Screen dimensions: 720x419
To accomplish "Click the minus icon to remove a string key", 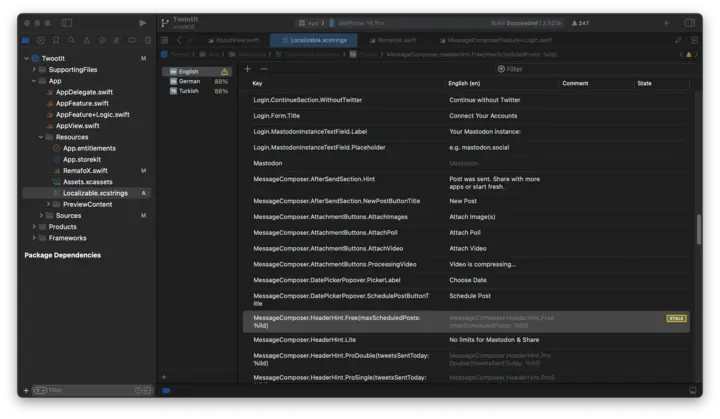I will coord(263,69).
